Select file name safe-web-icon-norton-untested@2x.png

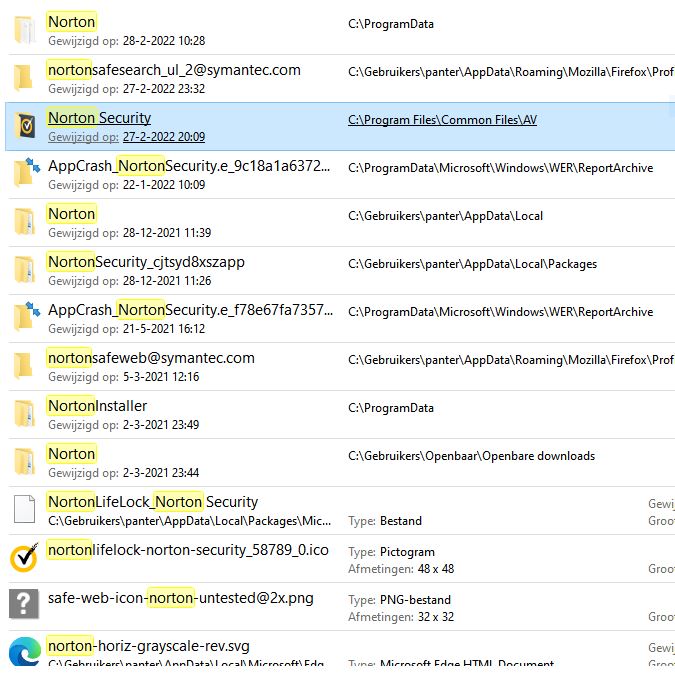pyautogui.click(x=180, y=598)
